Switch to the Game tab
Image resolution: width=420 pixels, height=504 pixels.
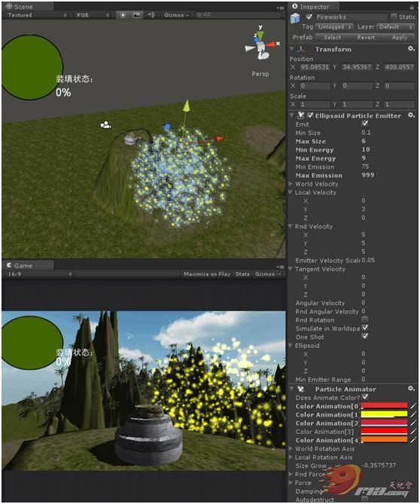pyautogui.click(x=27, y=266)
